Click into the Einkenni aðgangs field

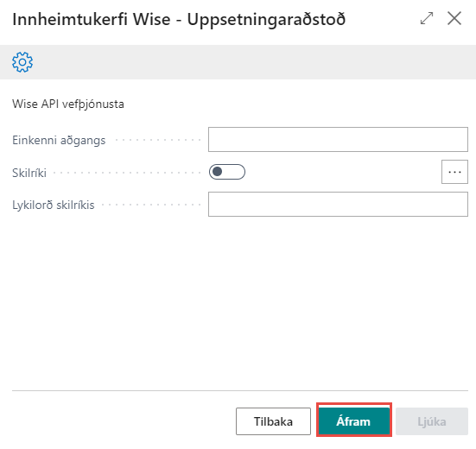tap(338, 140)
